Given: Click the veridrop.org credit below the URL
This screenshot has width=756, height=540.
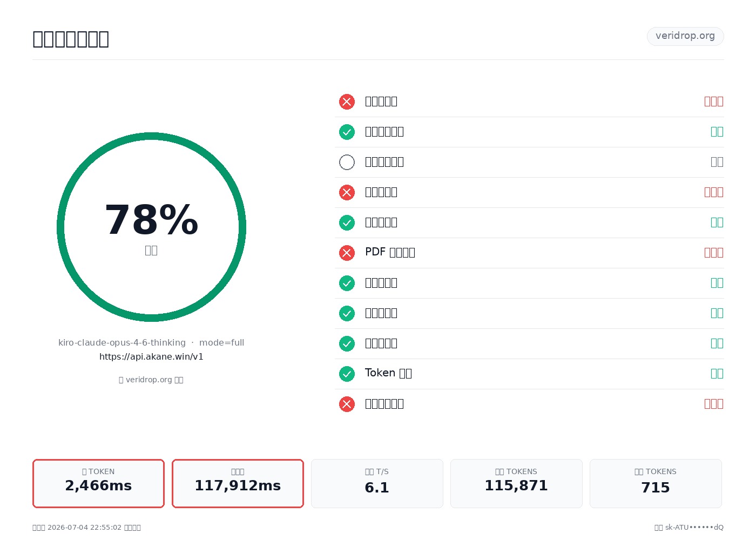Looking at the screenshot, I should [151, 380].
